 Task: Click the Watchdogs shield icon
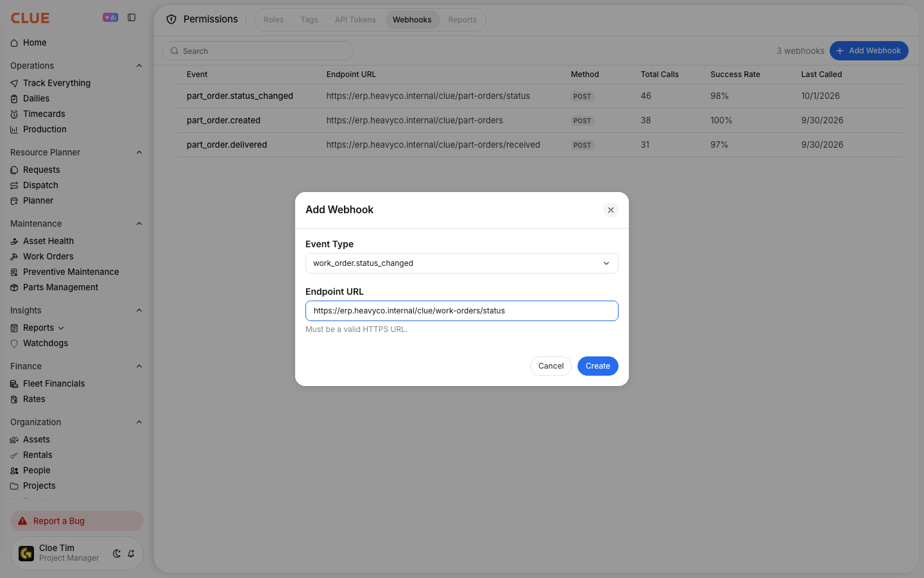point(14,344)
